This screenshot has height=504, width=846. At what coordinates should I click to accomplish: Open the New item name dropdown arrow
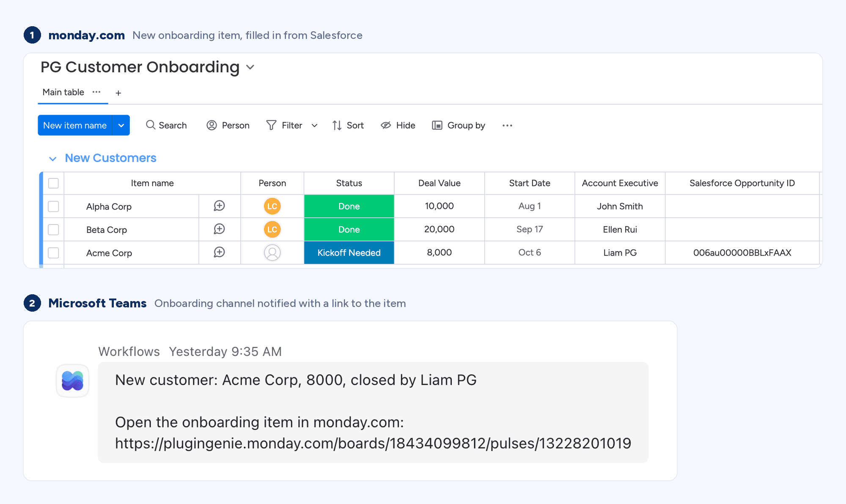pyautogui.click(x=121, y=125)
